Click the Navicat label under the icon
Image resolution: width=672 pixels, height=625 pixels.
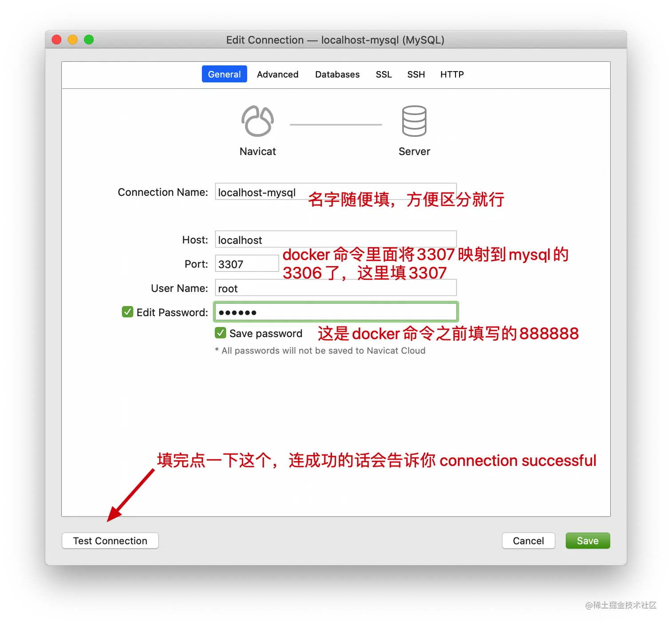tap(258, 151)
